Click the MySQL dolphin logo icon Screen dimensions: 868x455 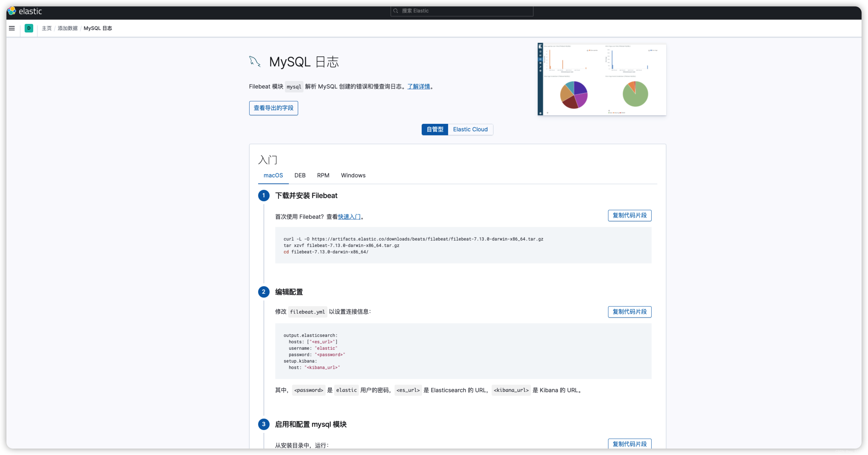(x=255, y=62)
